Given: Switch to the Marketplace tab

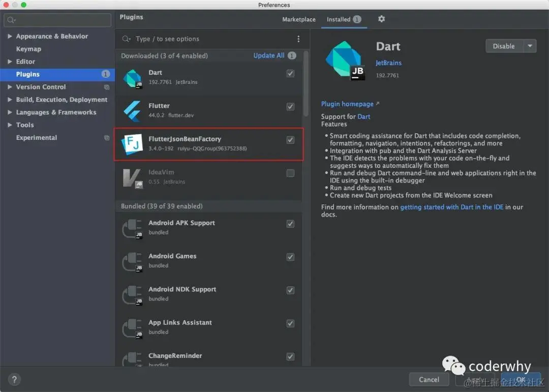Looking at the screenshot, I should click(299, 20).
